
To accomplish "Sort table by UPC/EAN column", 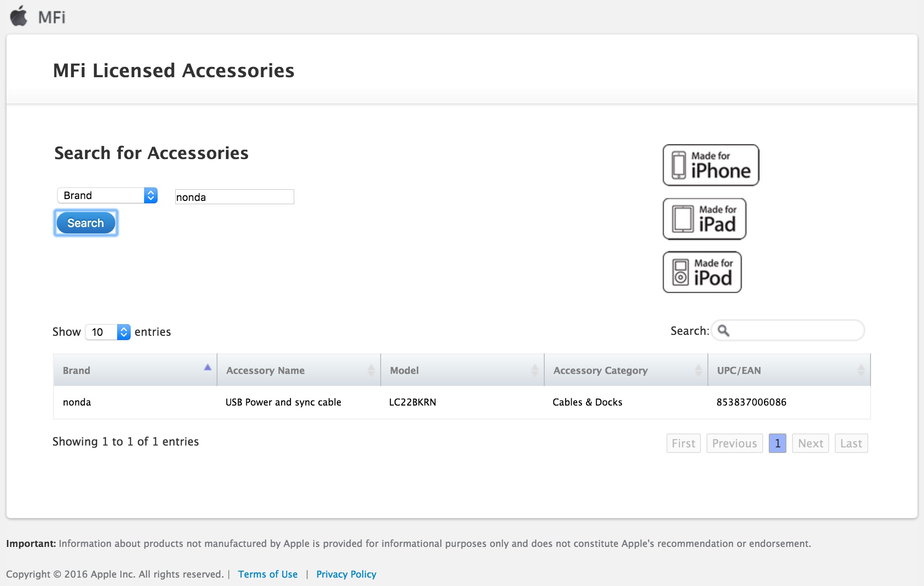I will click(789, 370).
